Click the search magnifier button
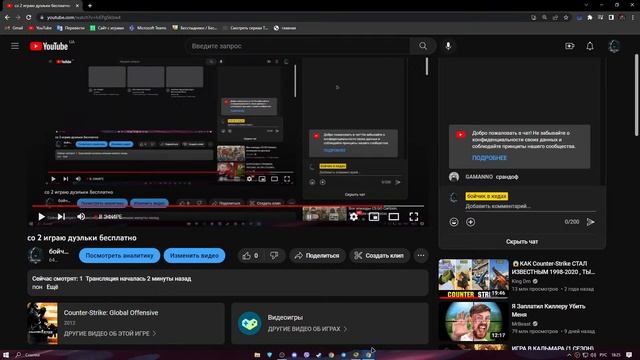 [x=423, y=46]
